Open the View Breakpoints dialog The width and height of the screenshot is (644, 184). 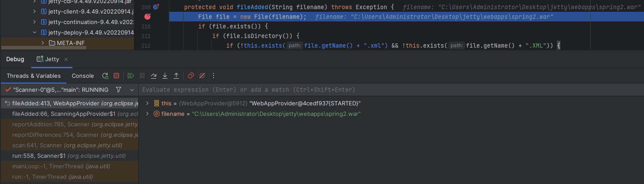tap(191, 76)
